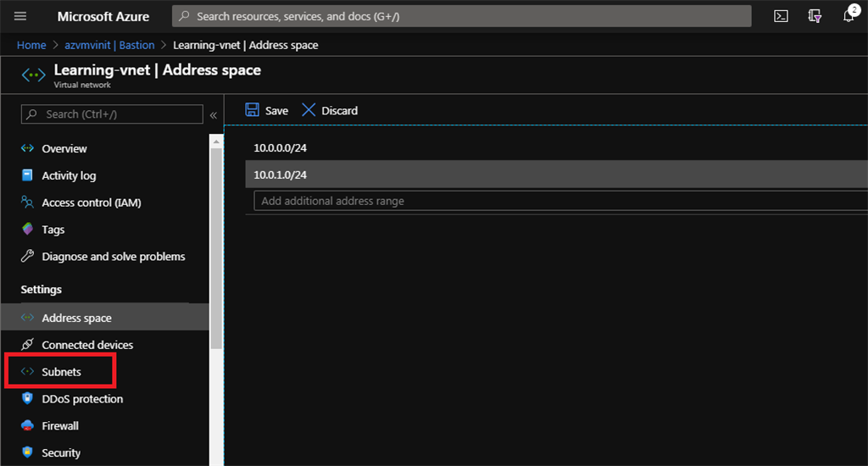Viewport: 868px width, 466px height.
Task: Click Microsoft Azure logo text
Action: (103, 17)
